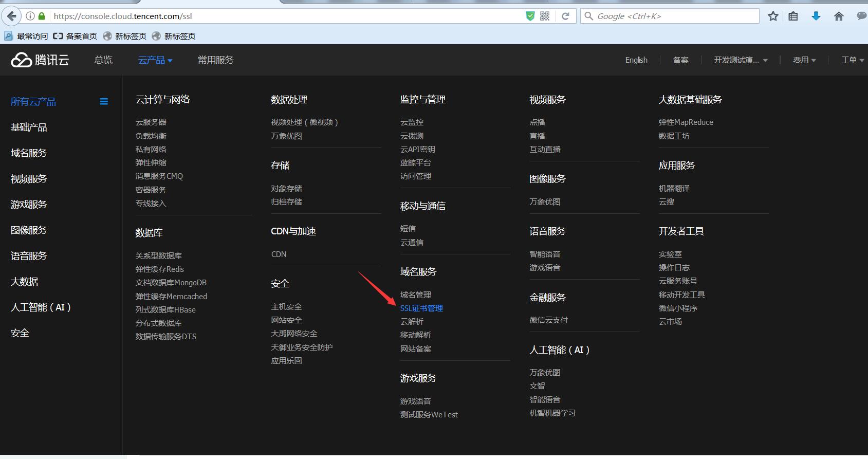Click the green shield security icon

(530, 16)
